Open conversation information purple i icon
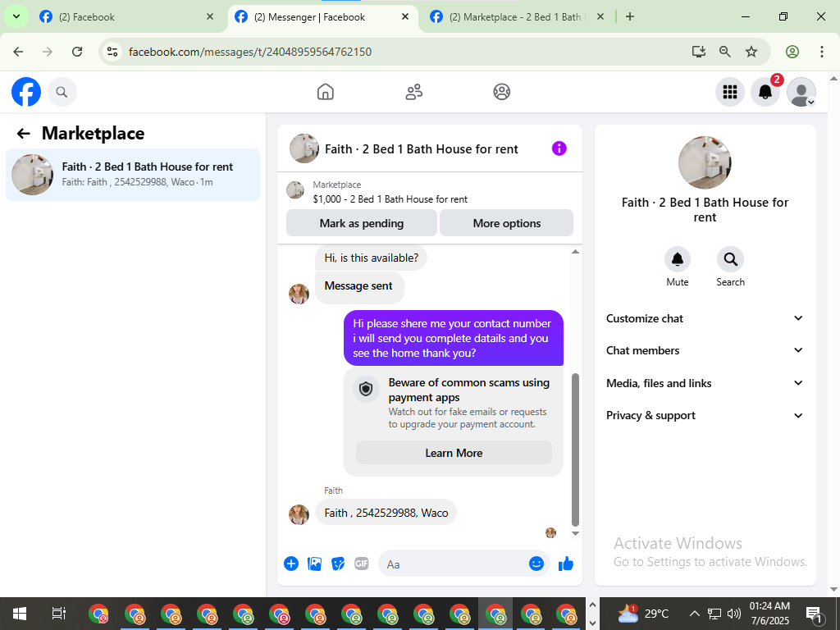Image resolution: width=840 pixels, height=630 pixels. [x=559, y=148]
